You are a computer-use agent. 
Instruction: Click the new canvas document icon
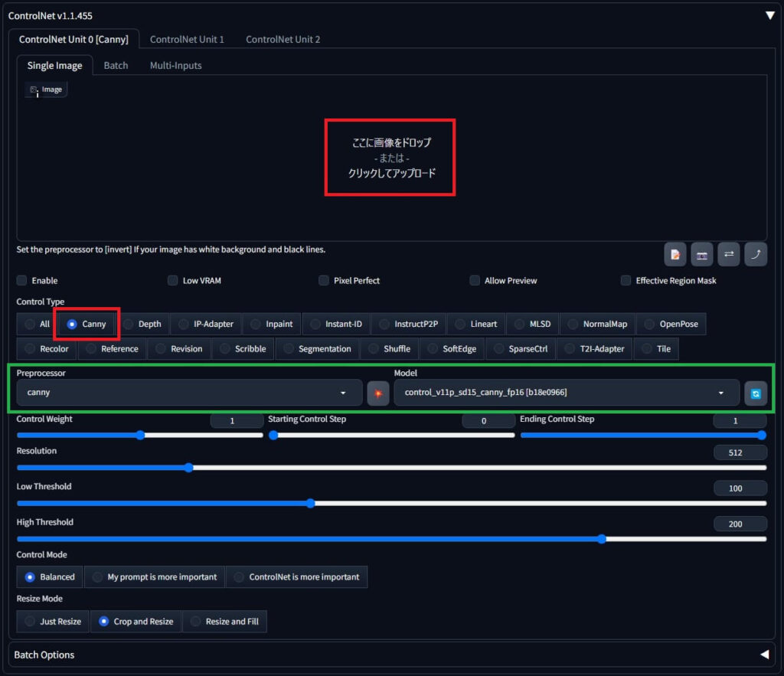click(x=675, y=254)
